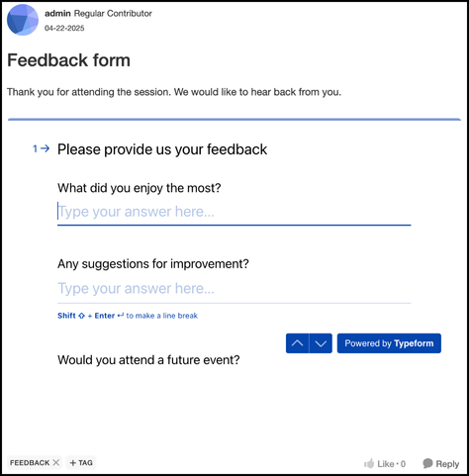
Task: Click the thumbs-up Like icon
Action: [x=369, y=463]
